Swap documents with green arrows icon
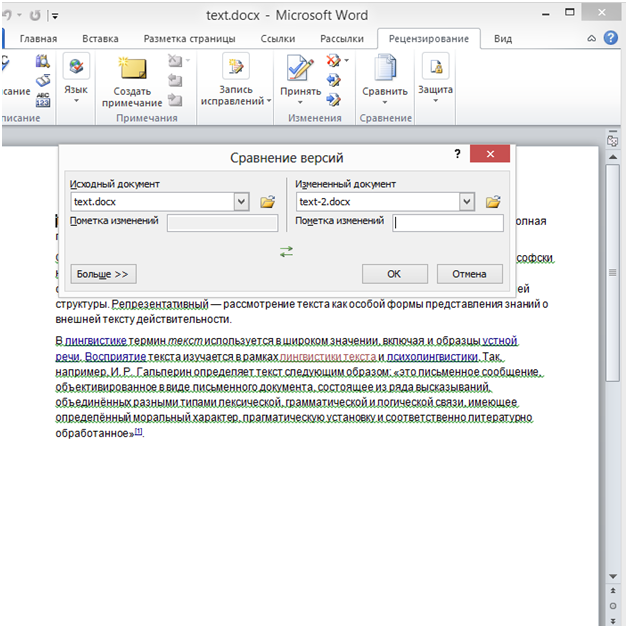The height and width of the screenshot is (628, 628). click(286, 252)
